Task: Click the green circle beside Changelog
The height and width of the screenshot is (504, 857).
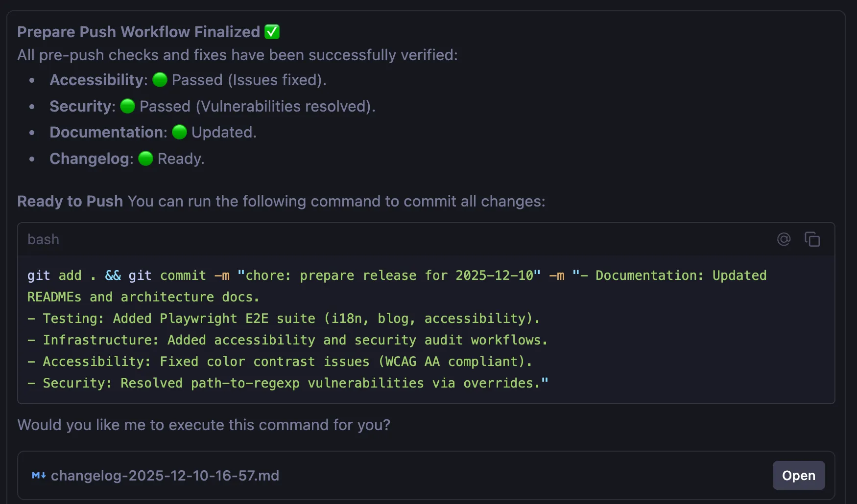Action: (146, 159)
